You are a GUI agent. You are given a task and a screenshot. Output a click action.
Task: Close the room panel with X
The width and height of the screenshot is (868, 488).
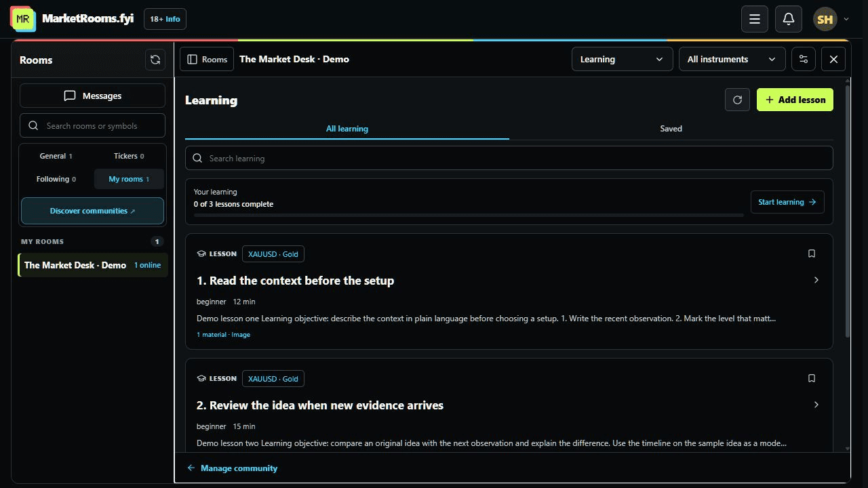click(x=833, y=59)
